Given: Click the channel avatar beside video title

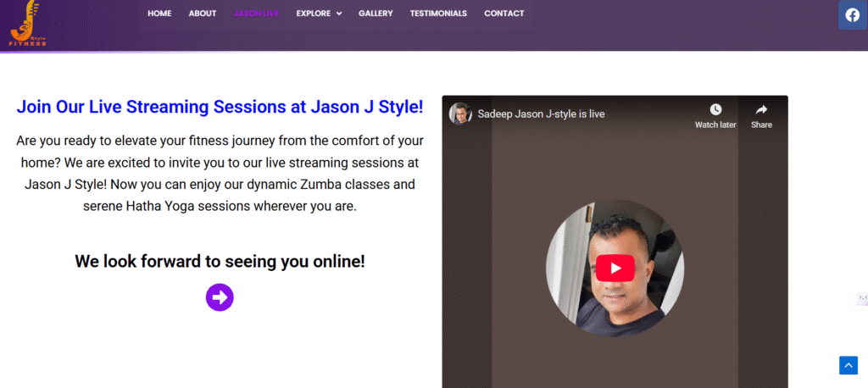Looking at the screenshot, I should (460, 114).
